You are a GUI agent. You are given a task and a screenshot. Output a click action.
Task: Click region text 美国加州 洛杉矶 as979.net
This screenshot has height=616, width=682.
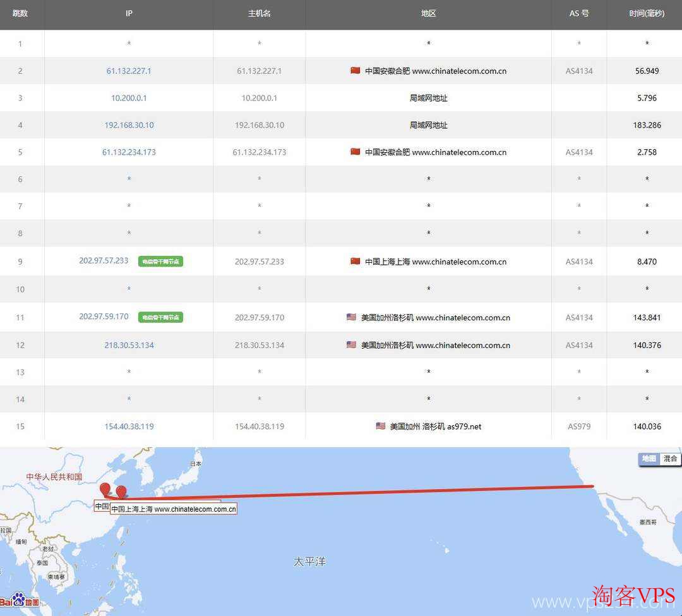pos(435,426)
